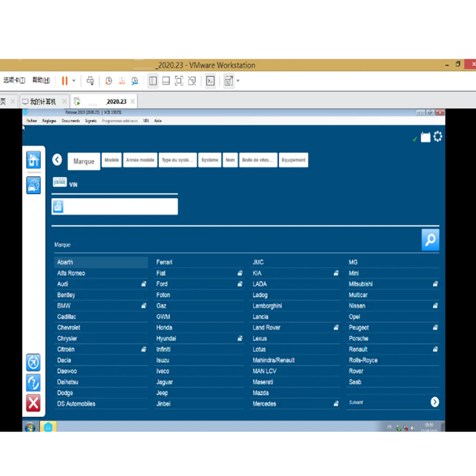Viewport: 476px width, 476px height.
Task: Toggle VMware sidebar library view icon
Action: (x=153, y=81)
